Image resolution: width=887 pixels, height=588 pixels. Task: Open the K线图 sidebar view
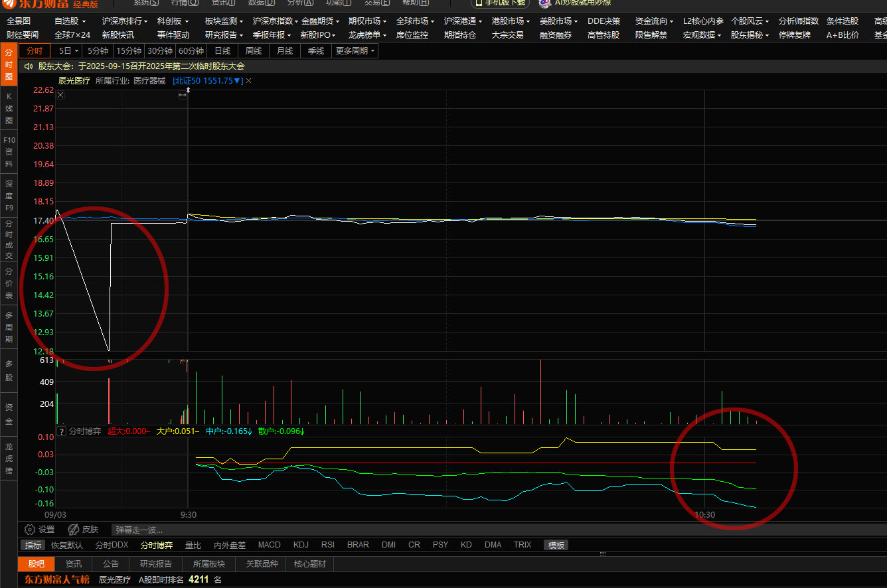(9, 109)
